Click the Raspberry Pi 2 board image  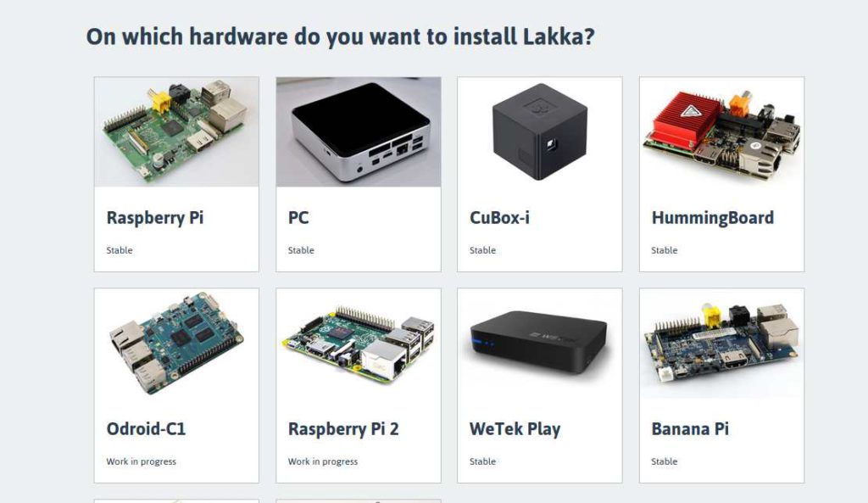coord(359,344)
